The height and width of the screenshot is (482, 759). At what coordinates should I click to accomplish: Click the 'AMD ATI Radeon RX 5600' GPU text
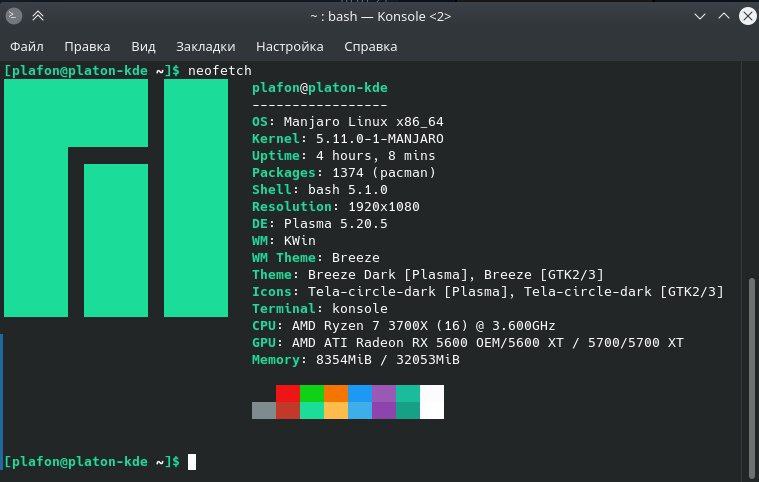tap(380, 343)
